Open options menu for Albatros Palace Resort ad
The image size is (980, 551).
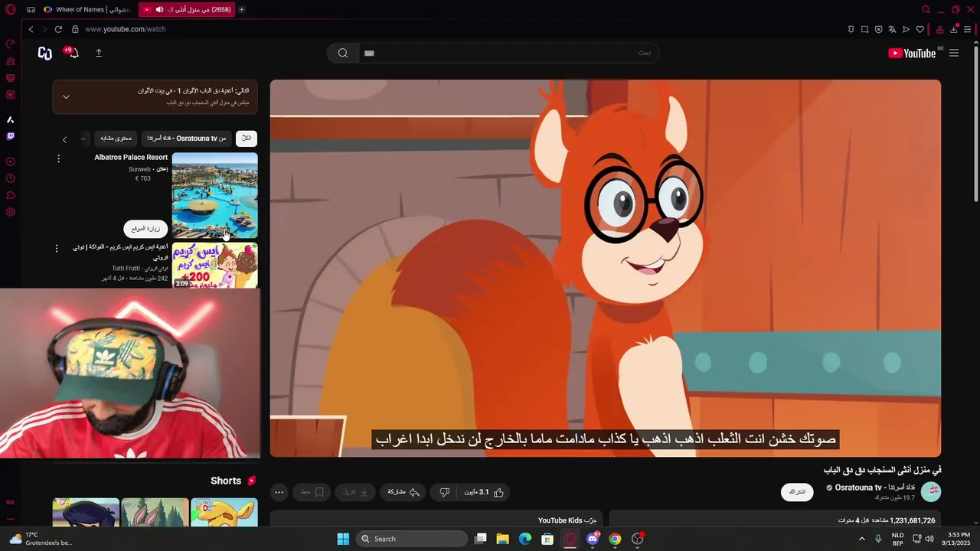tap(58, 159)
